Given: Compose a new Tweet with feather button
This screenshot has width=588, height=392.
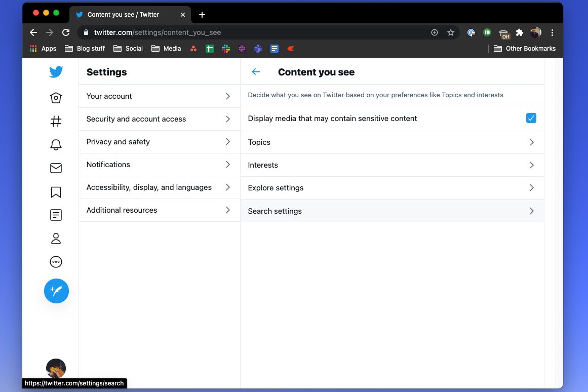Looking at the screenshot, I should pyautogui.click(x=56, y=291).
